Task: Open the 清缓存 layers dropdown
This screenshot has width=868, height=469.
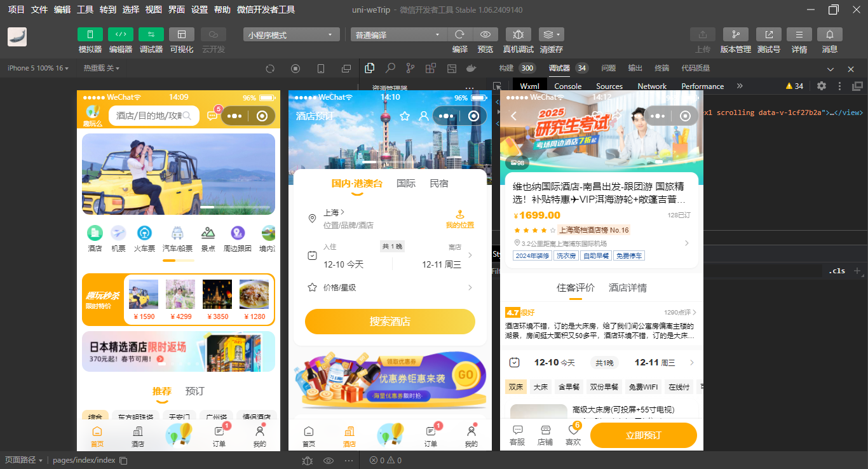Action: (551, 35)
